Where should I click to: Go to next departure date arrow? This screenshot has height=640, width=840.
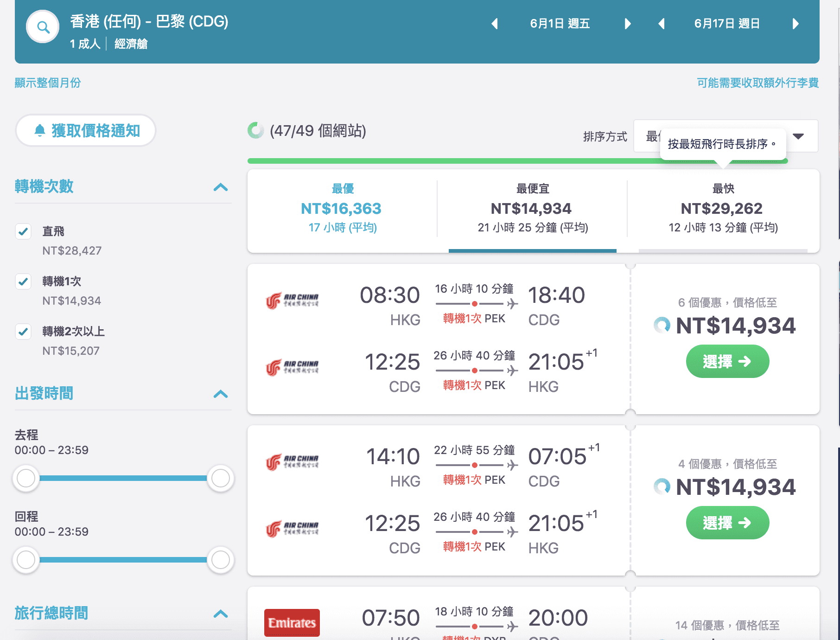[628, 24]
